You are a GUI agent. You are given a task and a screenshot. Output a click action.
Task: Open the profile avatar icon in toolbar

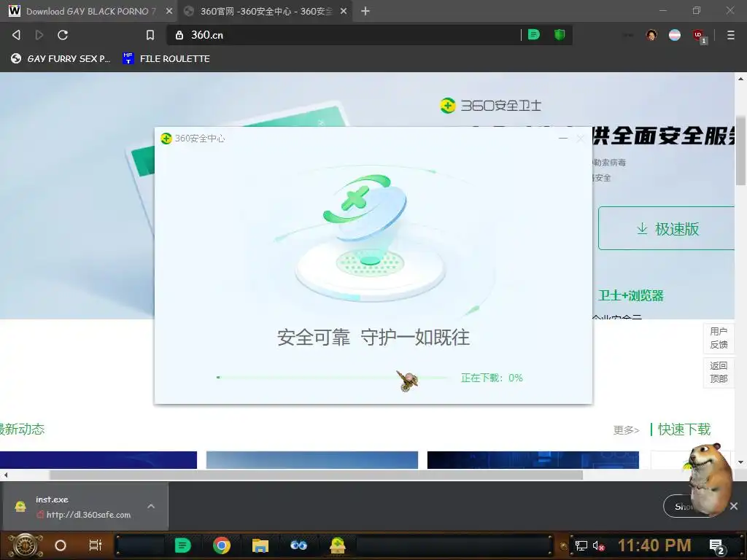(651, 35)
